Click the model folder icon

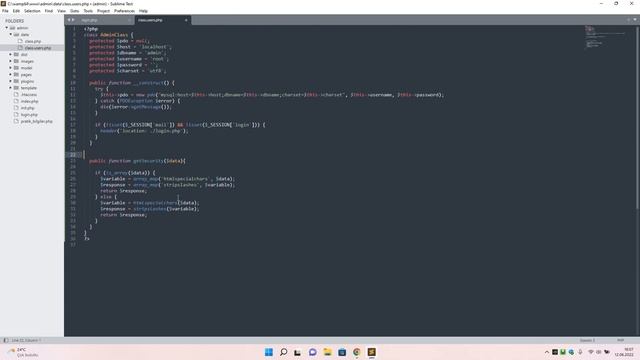click(x=16, y=68)
